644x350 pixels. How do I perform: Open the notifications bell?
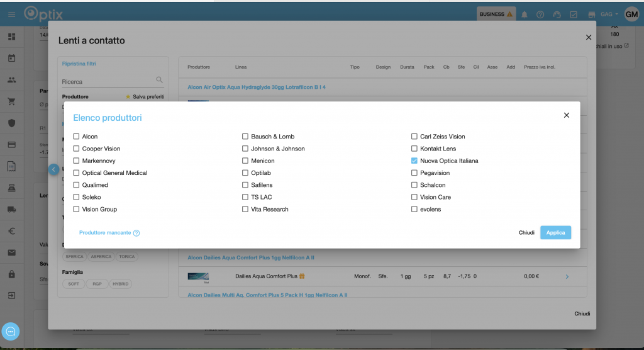524,14
